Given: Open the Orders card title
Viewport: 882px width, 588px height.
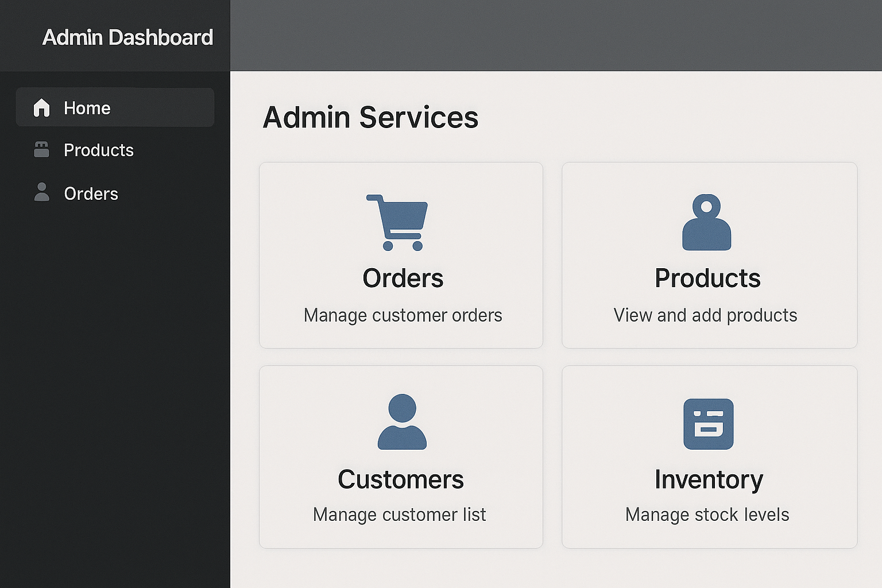Looking at the screenshot, I should [x=403, y=278].
